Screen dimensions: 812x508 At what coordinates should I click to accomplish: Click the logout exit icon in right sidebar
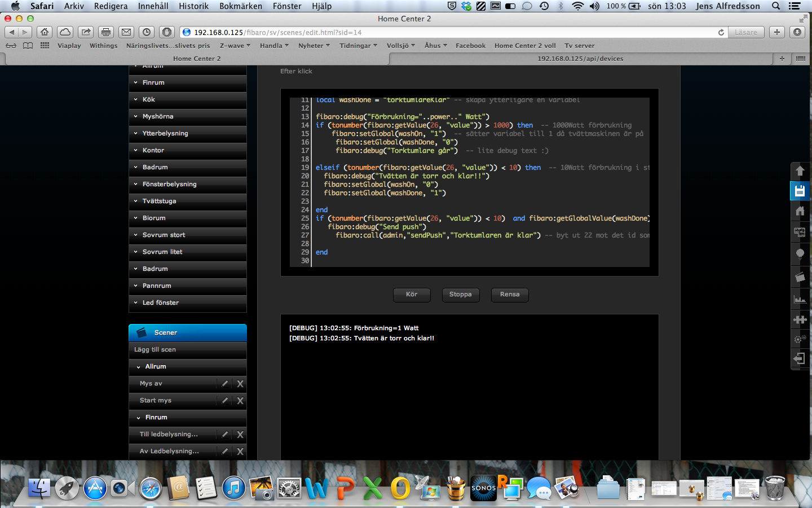click(x=800, y=358)
